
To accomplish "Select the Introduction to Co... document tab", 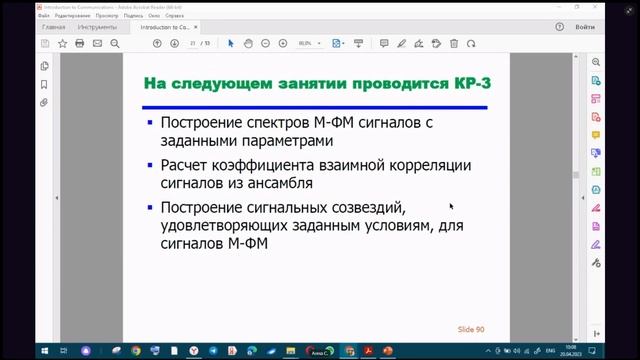I will click(x=164, y=27).
